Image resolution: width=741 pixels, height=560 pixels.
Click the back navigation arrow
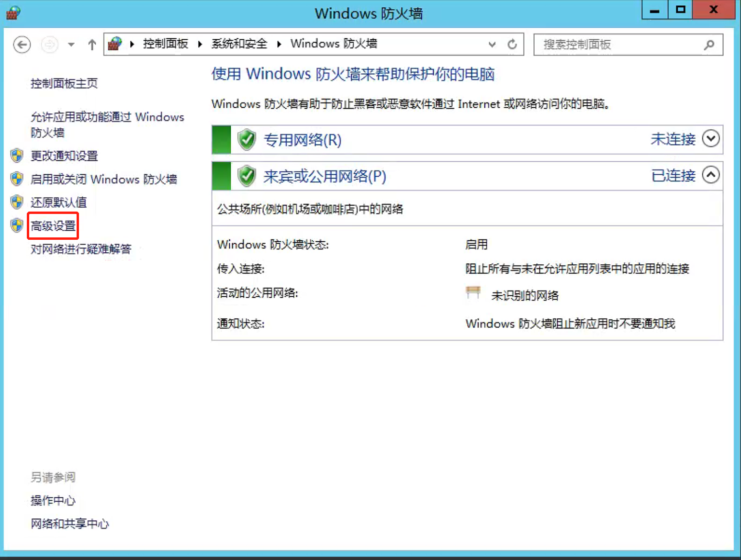(x=22, y=44)
